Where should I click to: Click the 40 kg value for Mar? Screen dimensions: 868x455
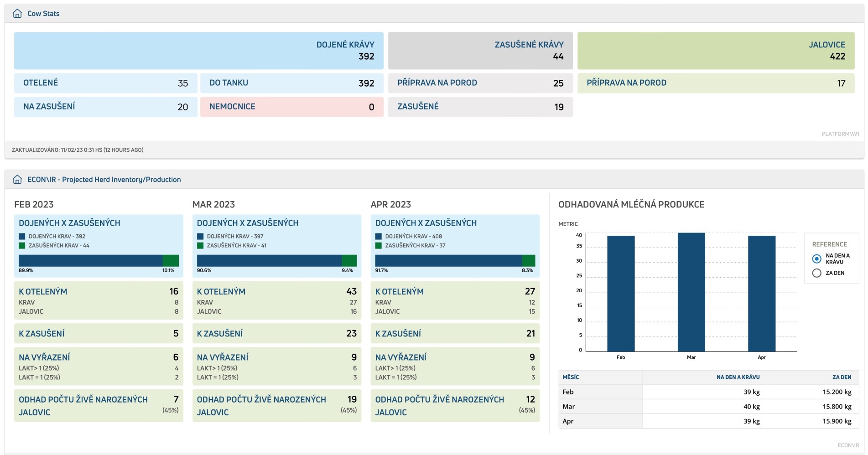(x=752, y=406)
